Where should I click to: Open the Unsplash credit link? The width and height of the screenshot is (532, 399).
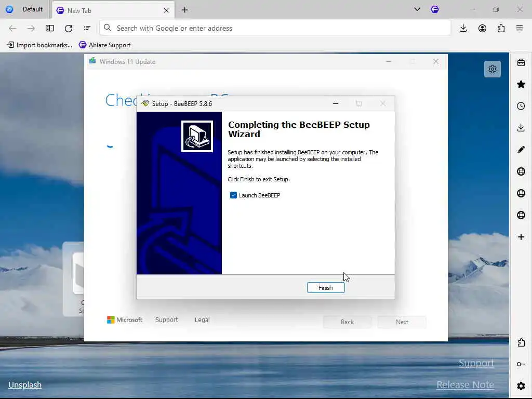click(x=25, y=385)
